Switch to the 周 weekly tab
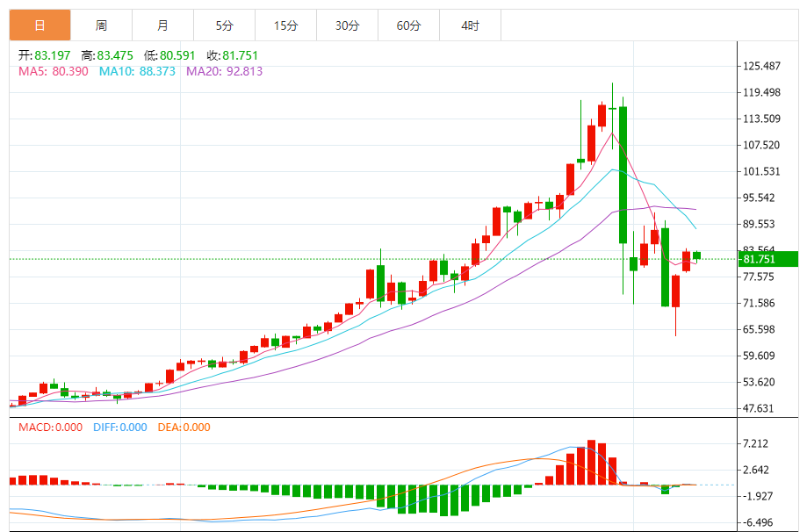807x532 pixels. click(x=101, y=25)
